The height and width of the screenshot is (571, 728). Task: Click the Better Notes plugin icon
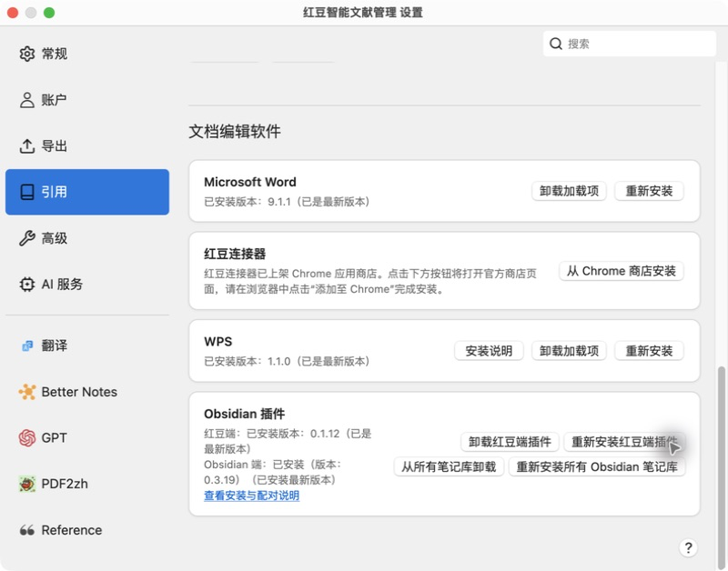click(x=27, y=392)
